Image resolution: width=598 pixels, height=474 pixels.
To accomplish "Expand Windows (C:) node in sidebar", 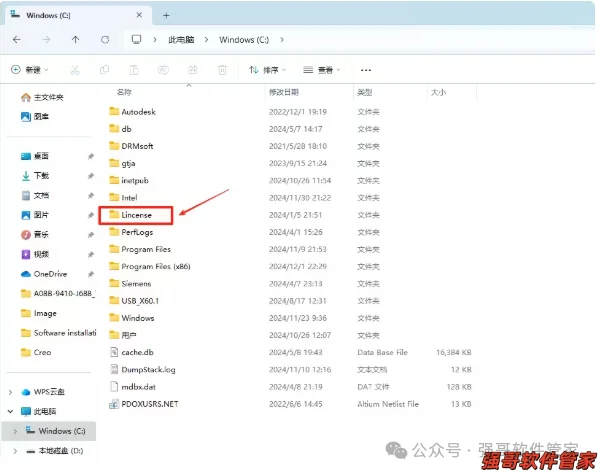I will [x=15, y=431].
